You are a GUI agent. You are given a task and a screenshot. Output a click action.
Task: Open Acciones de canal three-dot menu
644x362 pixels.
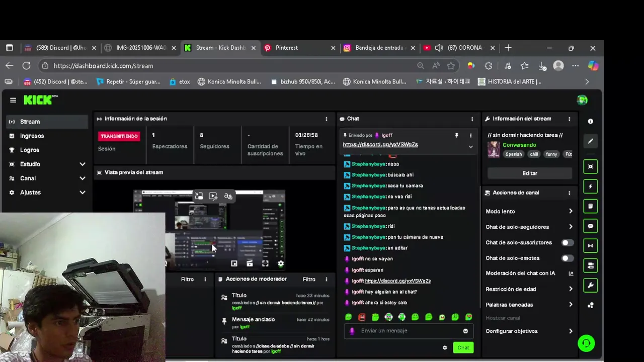[x=569, y=193]
